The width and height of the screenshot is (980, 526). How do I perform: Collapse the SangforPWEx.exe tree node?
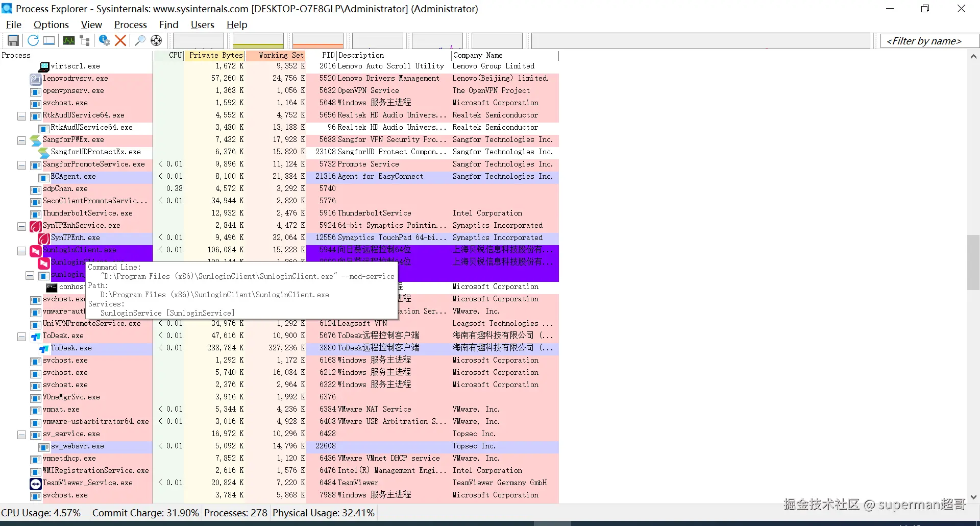(21, 140)
